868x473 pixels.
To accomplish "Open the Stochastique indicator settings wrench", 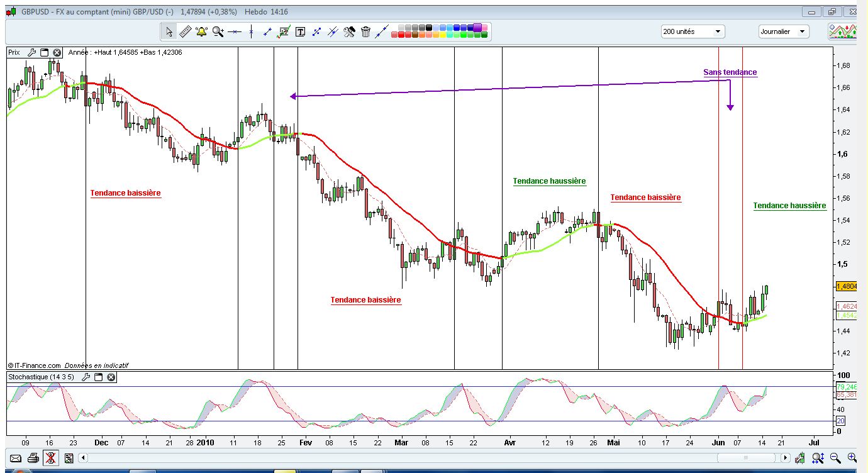I will (86, 377).
